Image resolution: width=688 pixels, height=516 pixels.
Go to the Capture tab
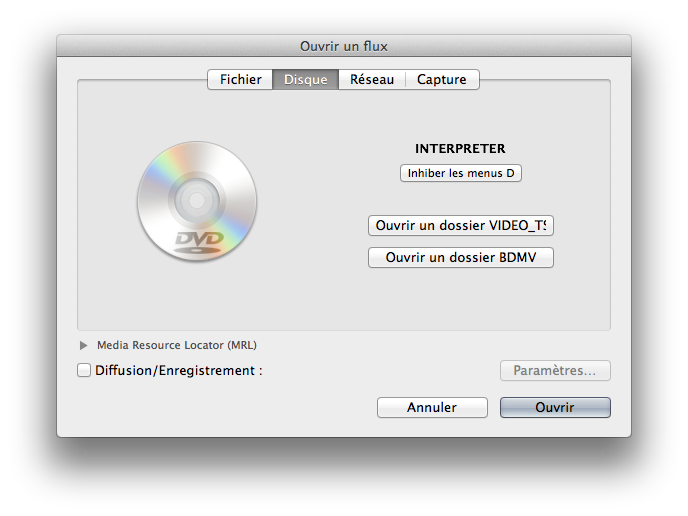click(x=441, y=80)
